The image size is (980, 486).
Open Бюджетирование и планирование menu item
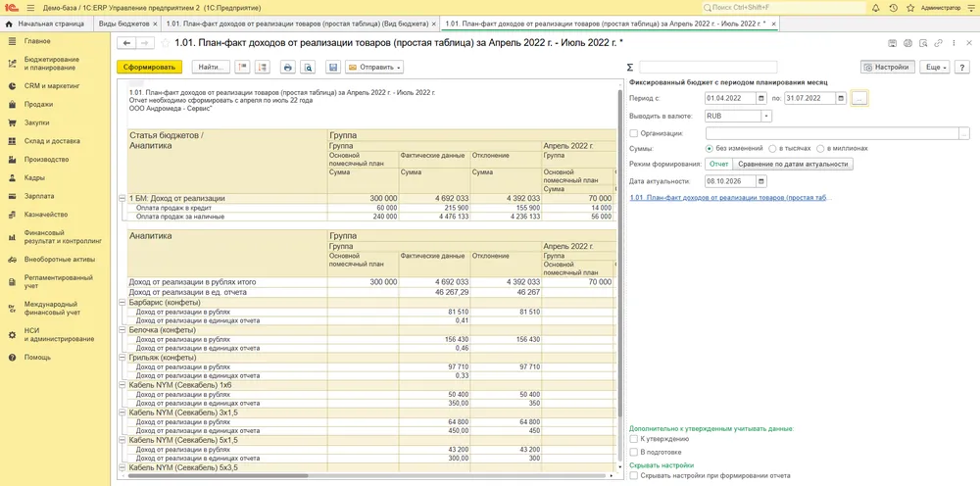tap(51, 63)
